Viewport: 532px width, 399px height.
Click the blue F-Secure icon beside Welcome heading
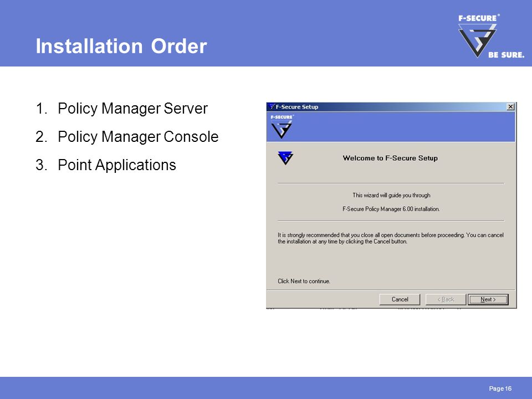coord(285,158)
